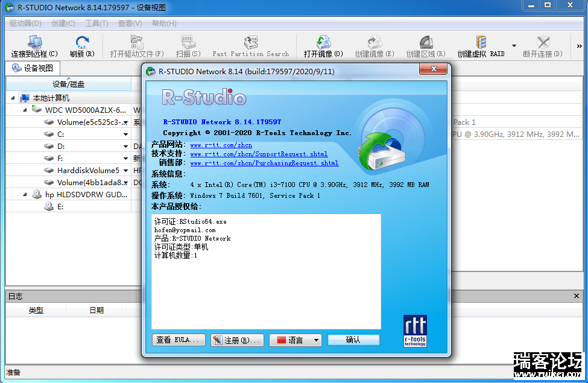Click the Type (类型) log column header
588x383 pixels.
tap(36, 311)
